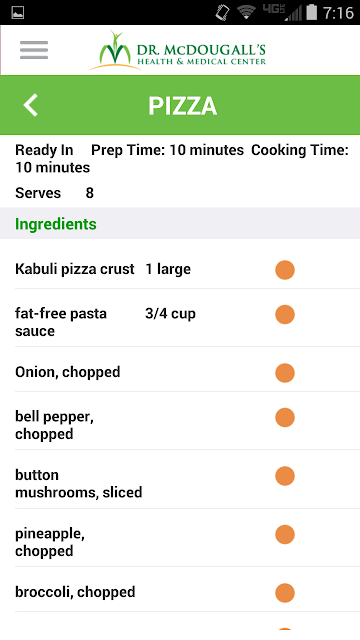
Task: Toggle orange dot for broccoli, chopped
Action: [285, 593]
